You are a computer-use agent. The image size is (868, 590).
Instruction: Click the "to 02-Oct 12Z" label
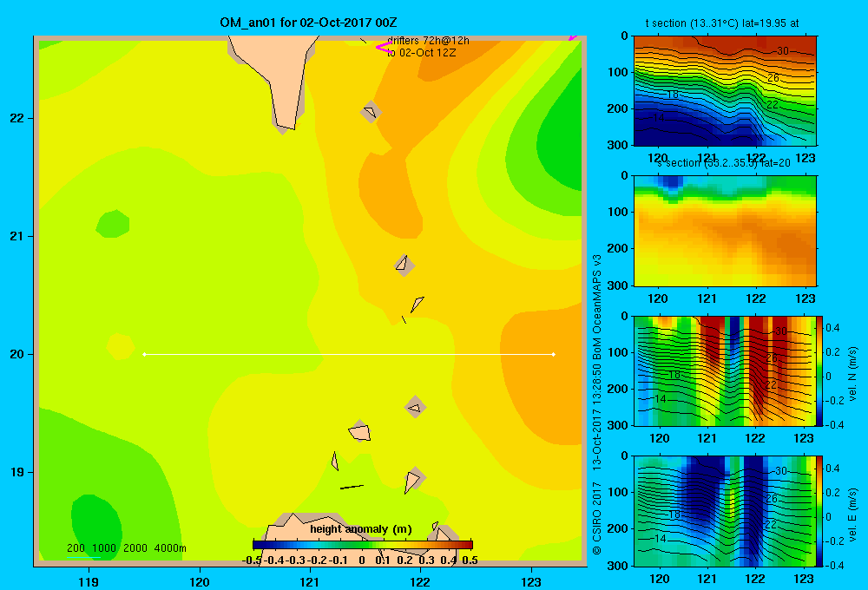pyautogui.click(x=421, y=53)
